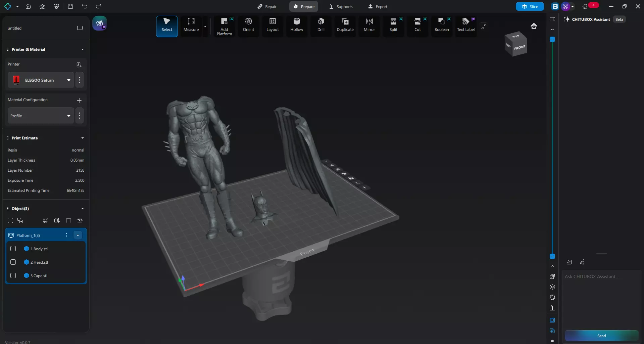Viewport: 644px width, 344px height.
Task: Open the planet-shaped icon in title bar
Action: pyautogui.click(x=42, y=6)
